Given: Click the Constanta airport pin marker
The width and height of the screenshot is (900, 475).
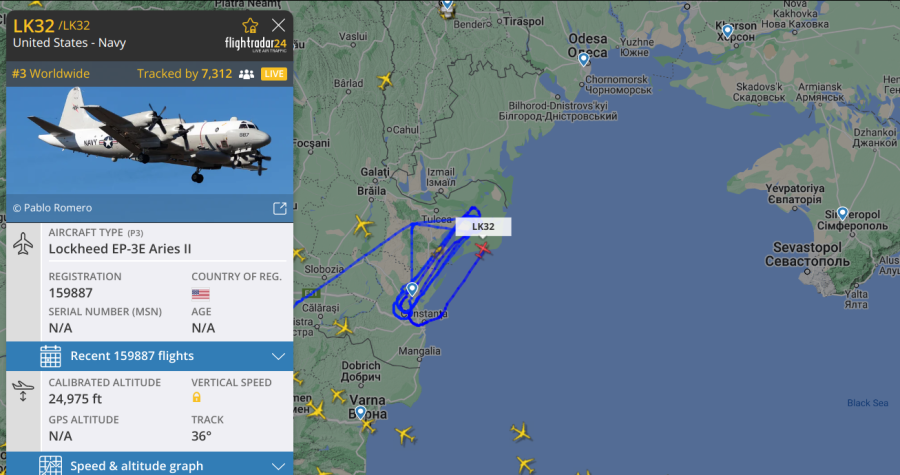Looking at the screenshot, I should pyautogui.click(x=412, y=289).
